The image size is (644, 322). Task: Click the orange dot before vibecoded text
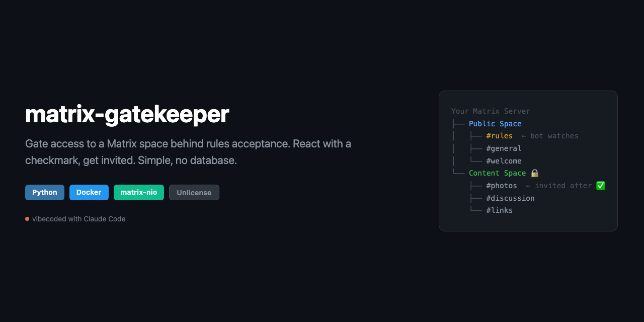(x=27, y=219)
